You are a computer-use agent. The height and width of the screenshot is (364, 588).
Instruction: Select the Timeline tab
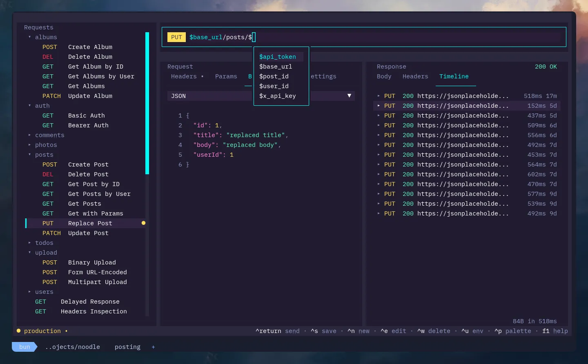pos(454,76)
